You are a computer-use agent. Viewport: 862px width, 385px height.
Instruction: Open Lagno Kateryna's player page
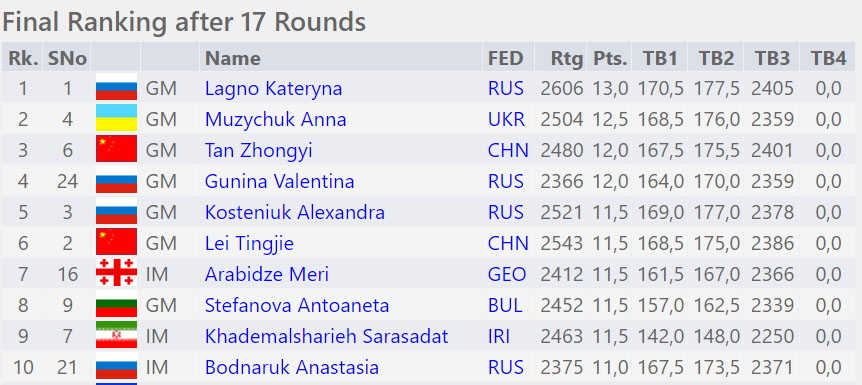[x=273, y=89]
